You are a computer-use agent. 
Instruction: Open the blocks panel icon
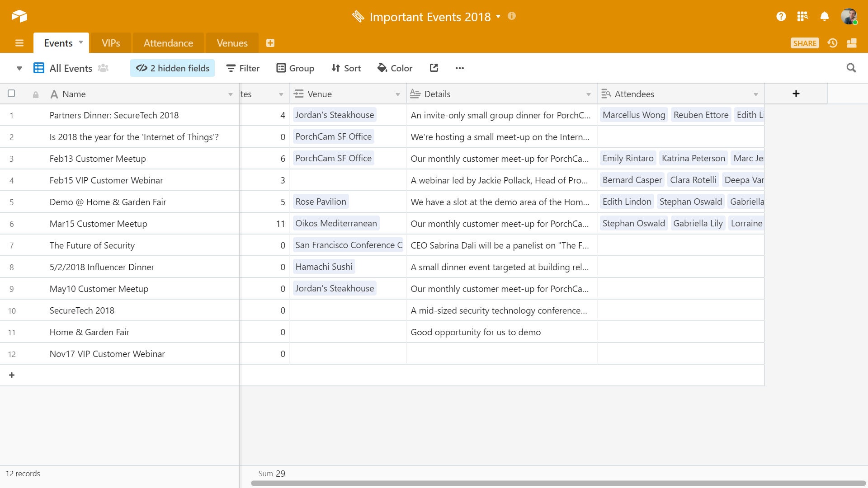pyautogui.click(x=852, y=43)
